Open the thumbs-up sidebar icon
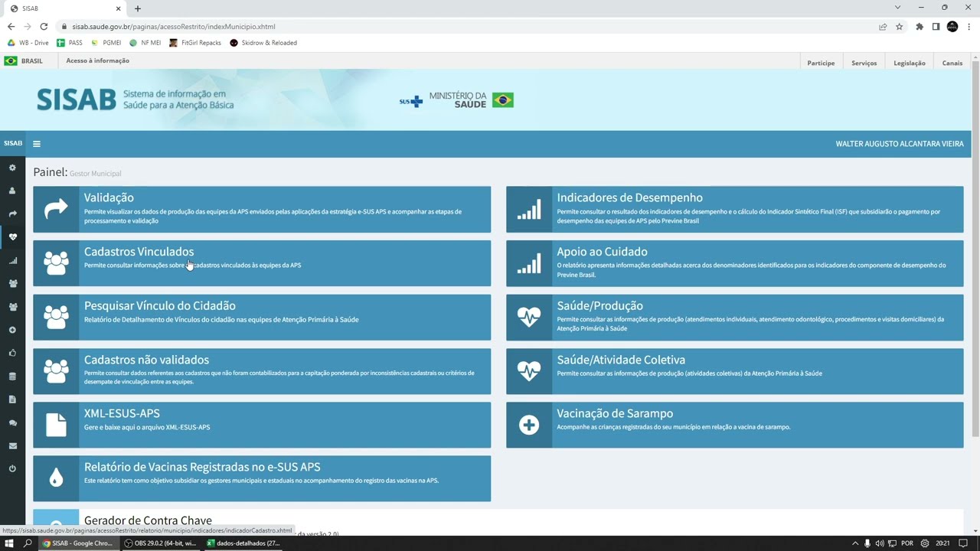Image resolution: width=980 pixels, height=551 pixels. click(12, 353)
